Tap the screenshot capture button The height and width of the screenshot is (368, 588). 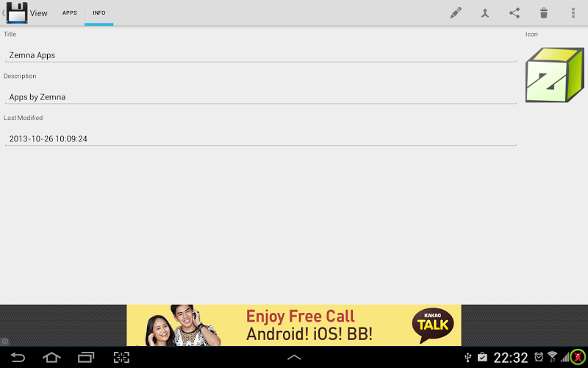(x=121, y=357)
